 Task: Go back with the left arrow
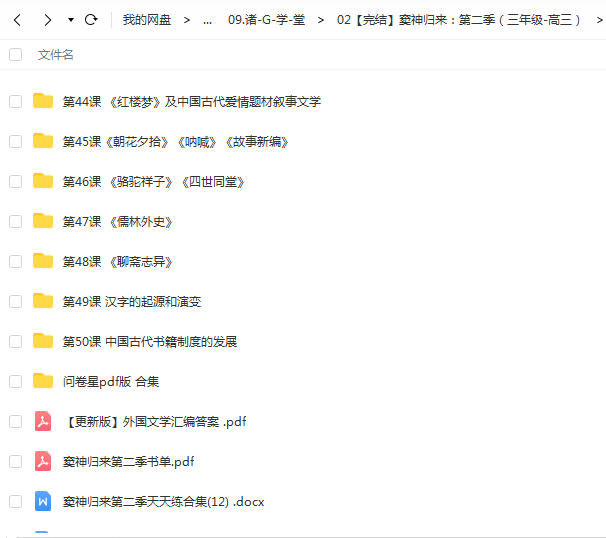point(17,19)
